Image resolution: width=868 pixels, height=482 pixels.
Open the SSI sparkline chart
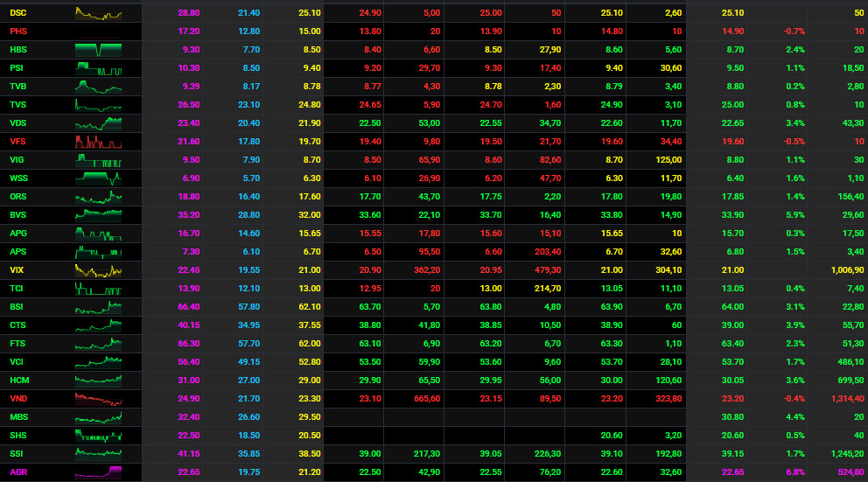(x=99, y=454)
